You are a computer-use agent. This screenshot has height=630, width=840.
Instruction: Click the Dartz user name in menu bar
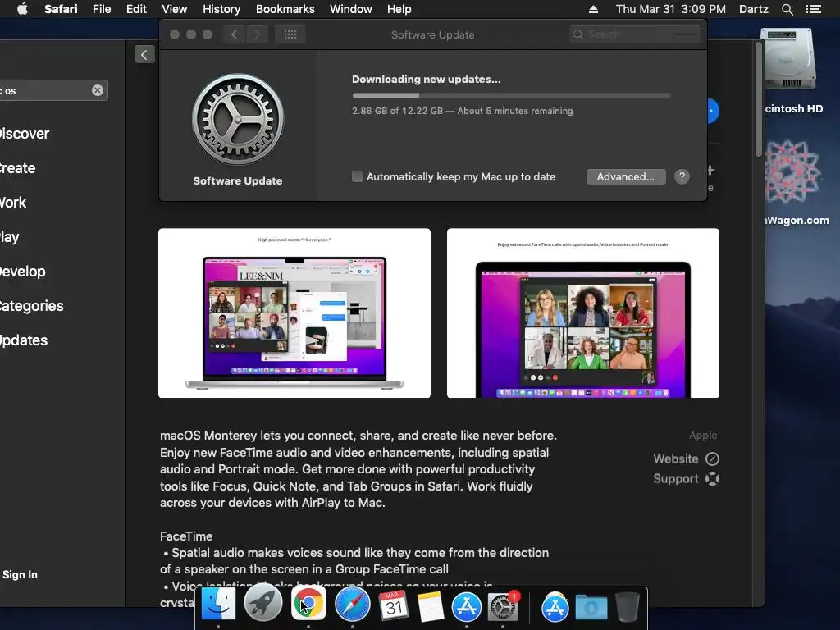753,9
